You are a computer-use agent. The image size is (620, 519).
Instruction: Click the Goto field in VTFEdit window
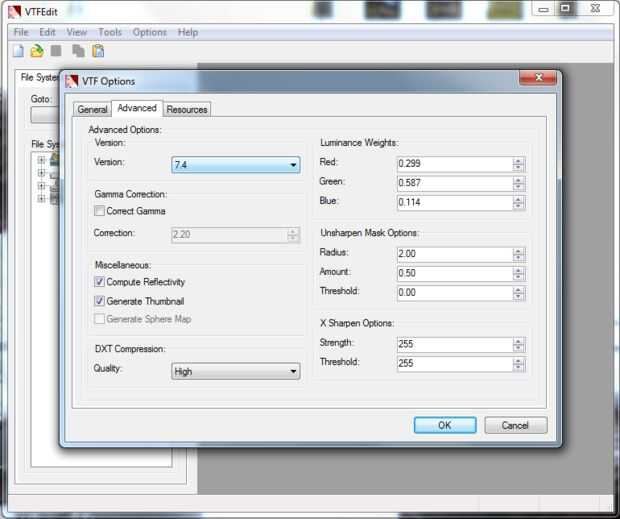(44, 115)
